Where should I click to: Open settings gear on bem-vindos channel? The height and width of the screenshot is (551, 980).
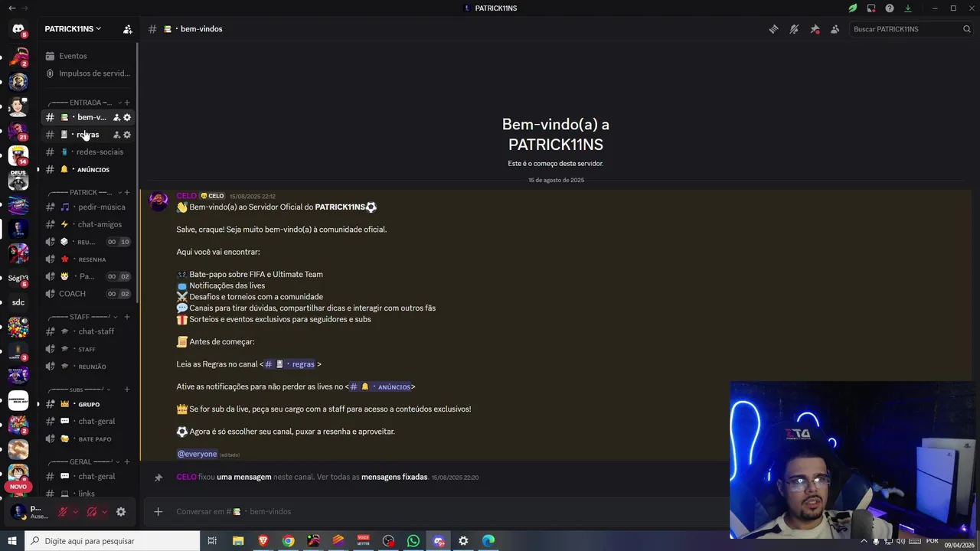coord(127,117)
